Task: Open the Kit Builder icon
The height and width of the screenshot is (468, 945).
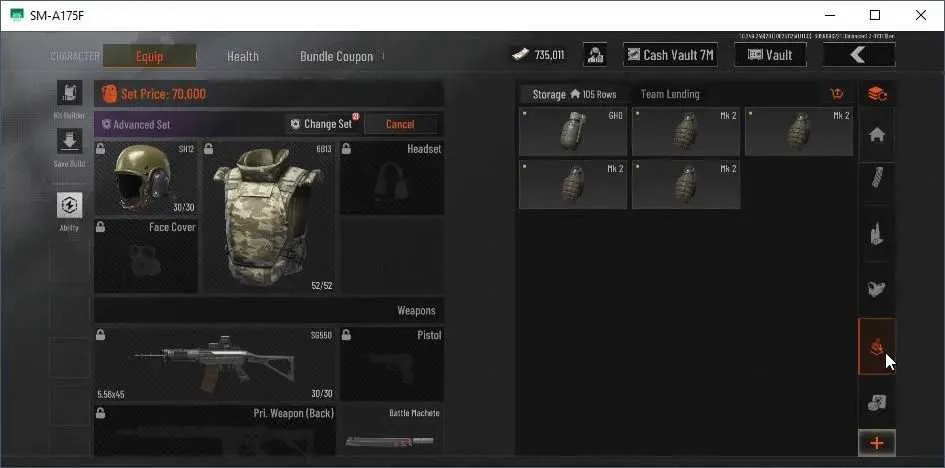Action: [69, 93]
